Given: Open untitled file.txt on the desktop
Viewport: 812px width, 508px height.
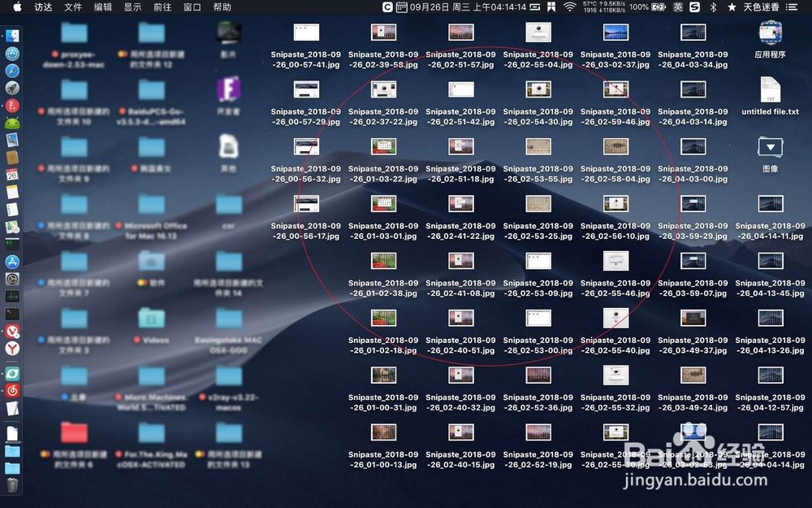Looking at the screenshot, I should click(769, 92).
